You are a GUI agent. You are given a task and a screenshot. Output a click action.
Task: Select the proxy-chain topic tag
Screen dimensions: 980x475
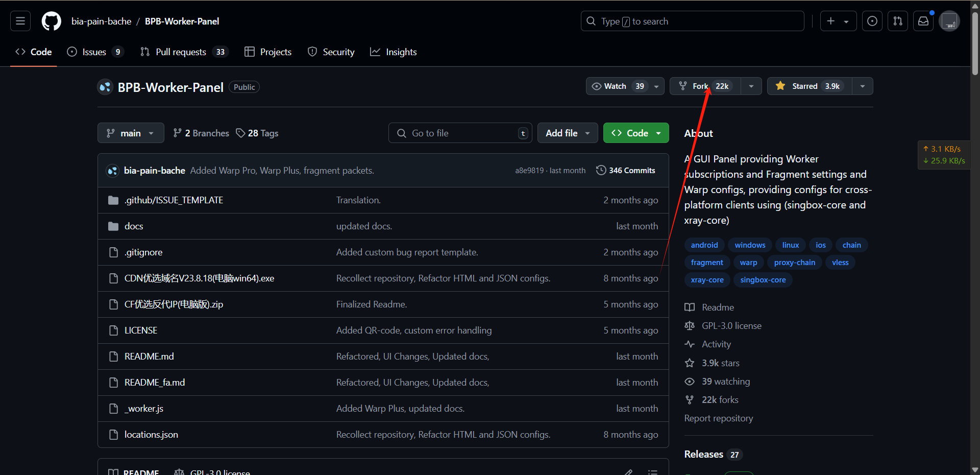[795, 263]
